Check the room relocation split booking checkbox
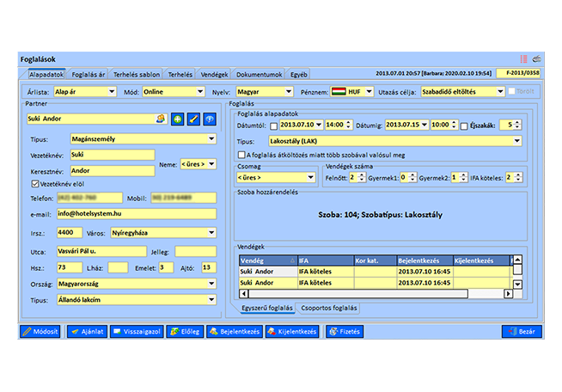 [241, 155]
